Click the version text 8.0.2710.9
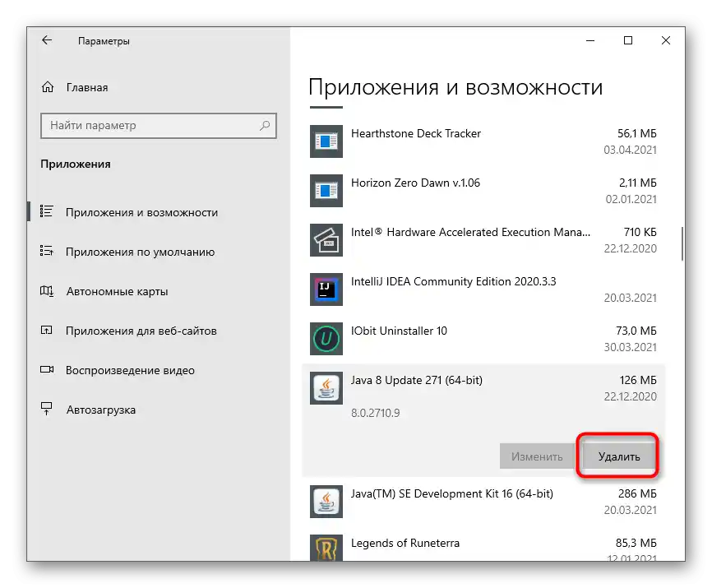Viewport: 712px width, 588px height. pyautogui.click(x=375, y=413)
